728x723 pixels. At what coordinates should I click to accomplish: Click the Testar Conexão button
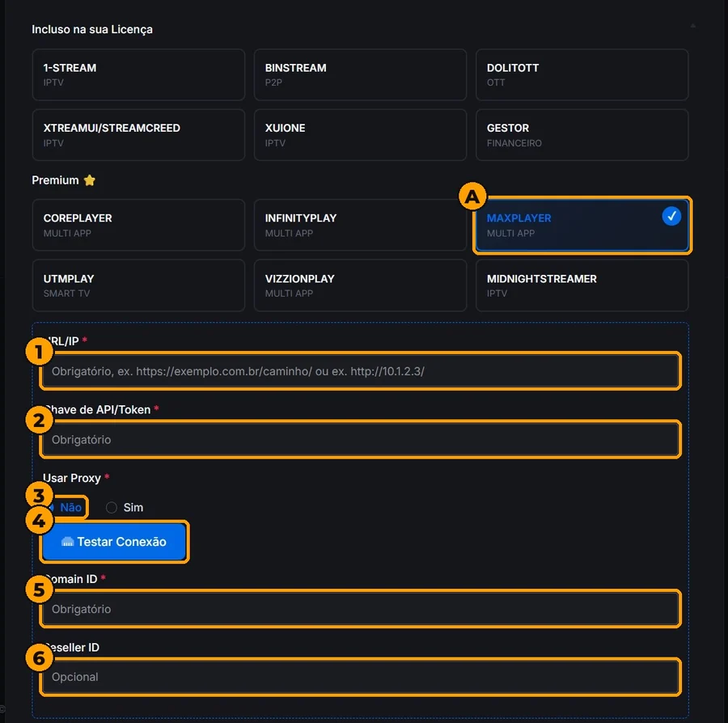pyautogui.click(x=114, y=542)
